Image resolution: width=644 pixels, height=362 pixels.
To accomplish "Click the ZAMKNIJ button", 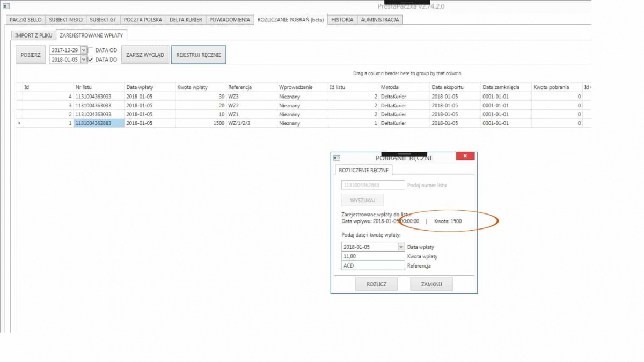I will [431, 284].
